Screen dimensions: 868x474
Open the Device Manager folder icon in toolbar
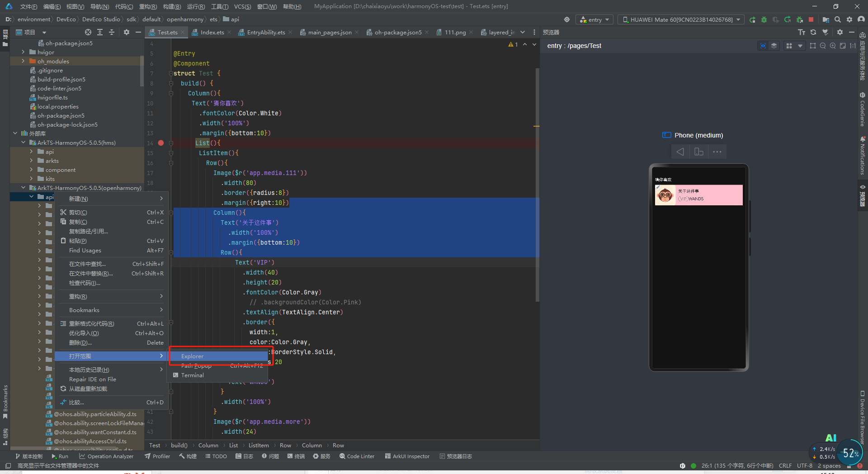pos(826,19)
